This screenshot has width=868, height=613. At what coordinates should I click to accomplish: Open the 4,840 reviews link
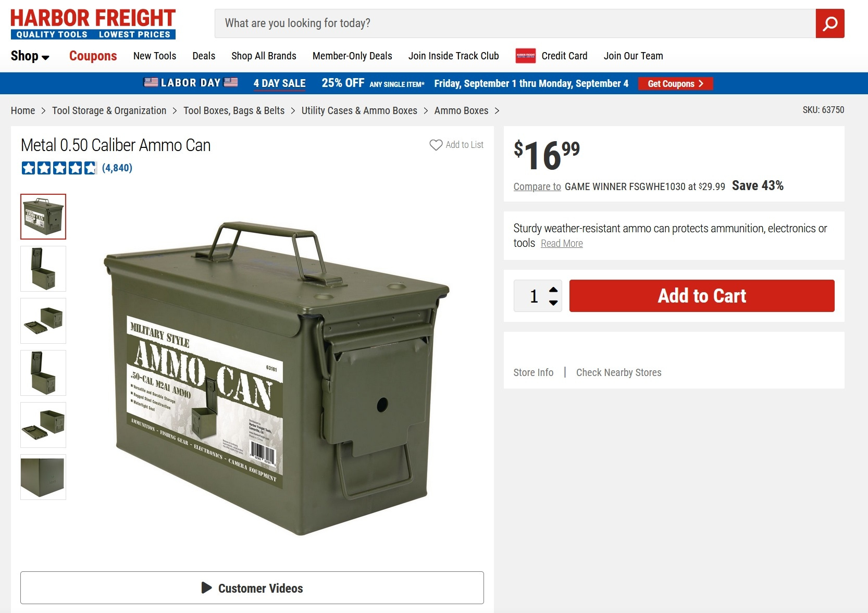(x=117, y=168)
